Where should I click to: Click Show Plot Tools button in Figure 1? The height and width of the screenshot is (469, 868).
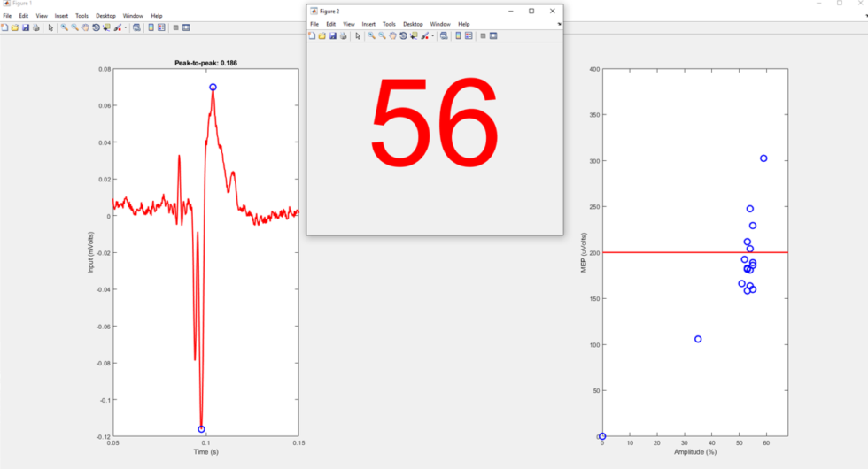(x=186, y=27)
